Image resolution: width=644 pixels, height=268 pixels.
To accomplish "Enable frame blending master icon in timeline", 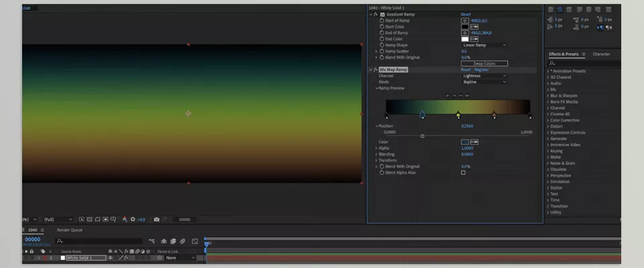I will tap(173, 241).
